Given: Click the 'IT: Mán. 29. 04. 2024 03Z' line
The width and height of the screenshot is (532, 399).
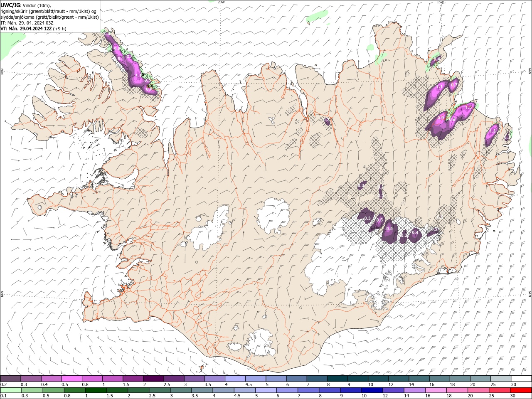Looking at the screenshot, I should click(x=27, y=23).
